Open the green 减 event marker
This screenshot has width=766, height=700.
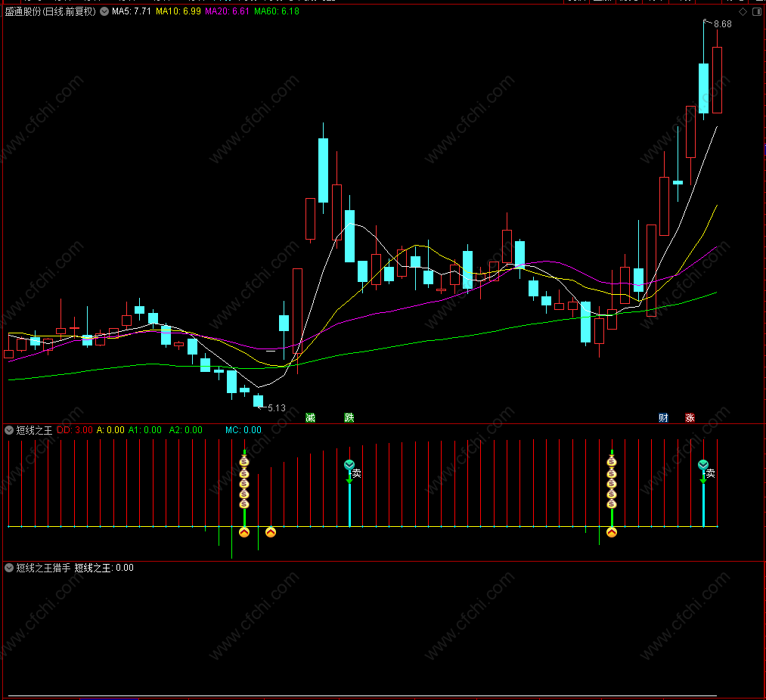310,417
